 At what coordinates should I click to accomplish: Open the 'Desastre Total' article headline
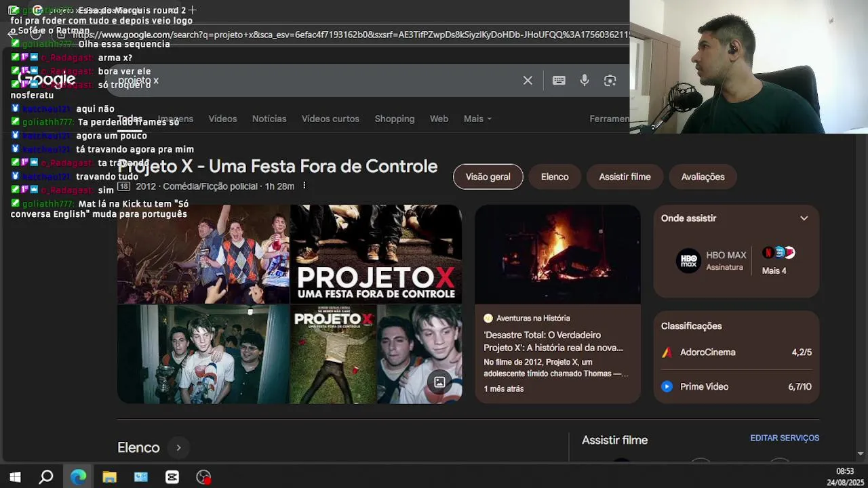553,341
